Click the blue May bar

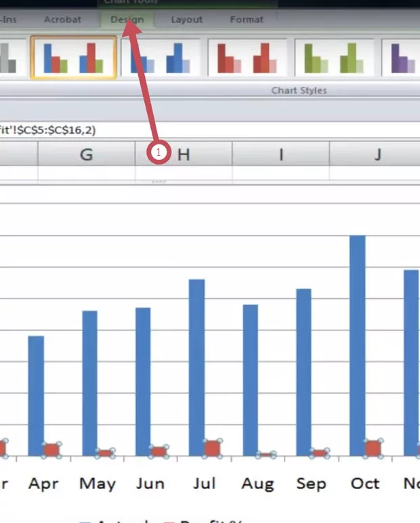(x=89, y=383)
